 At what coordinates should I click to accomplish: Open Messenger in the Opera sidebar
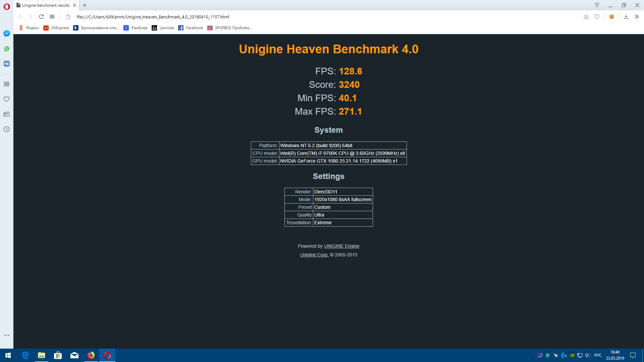(7, 34)
